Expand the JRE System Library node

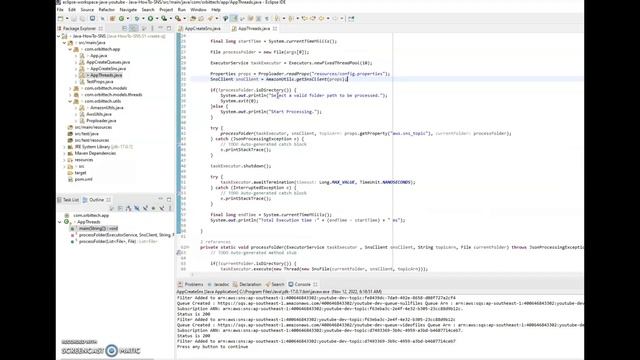pyautogui.click(x=64, y=147)
